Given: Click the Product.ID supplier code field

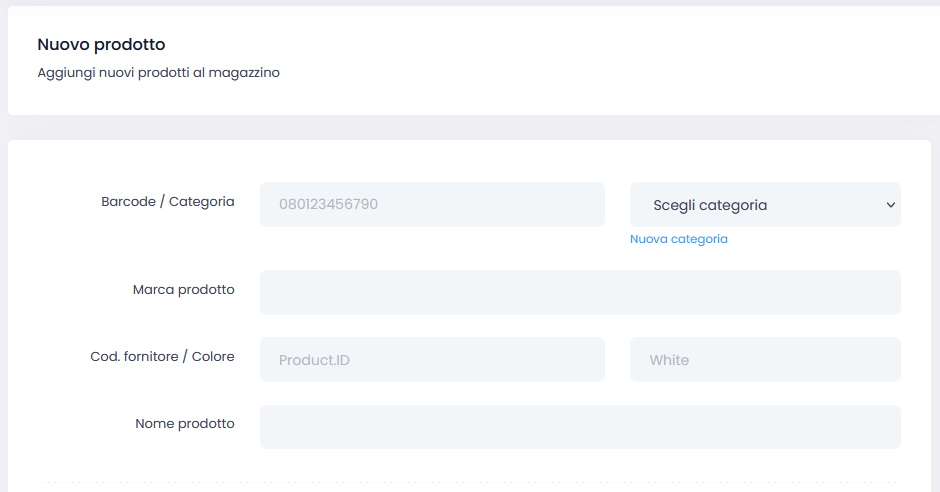Looking at the screenshot, I should (432, 359).
